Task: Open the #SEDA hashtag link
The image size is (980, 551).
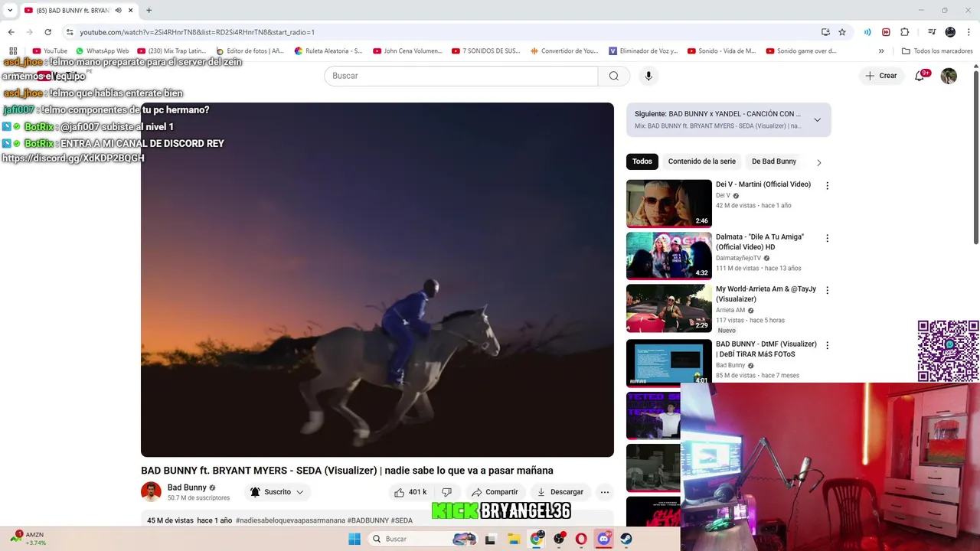Action: coord(402,520)
